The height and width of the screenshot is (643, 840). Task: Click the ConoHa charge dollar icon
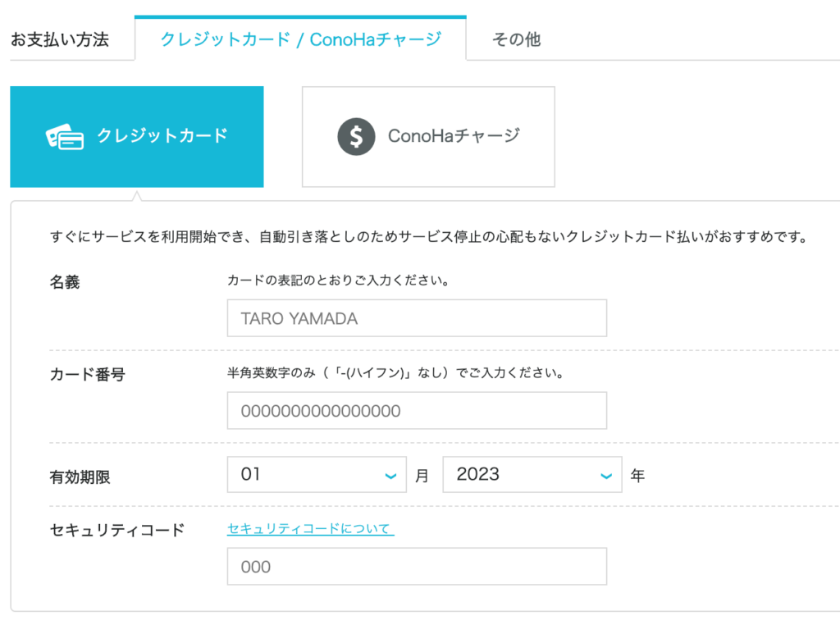356,137
